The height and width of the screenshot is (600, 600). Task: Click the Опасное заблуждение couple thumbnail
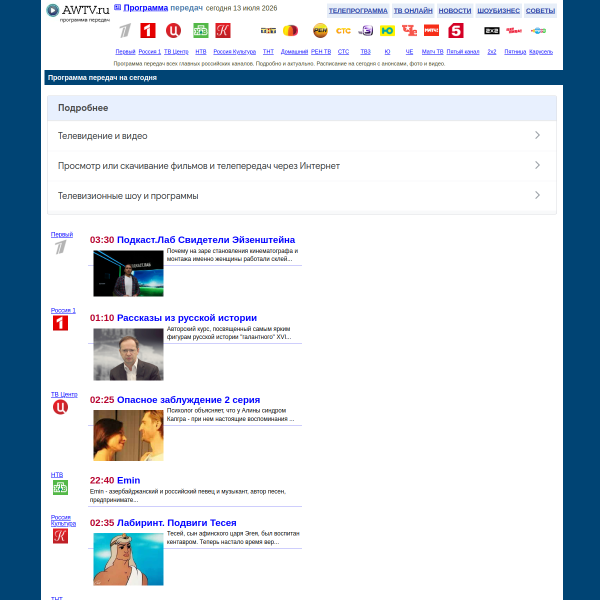[128, 435]
